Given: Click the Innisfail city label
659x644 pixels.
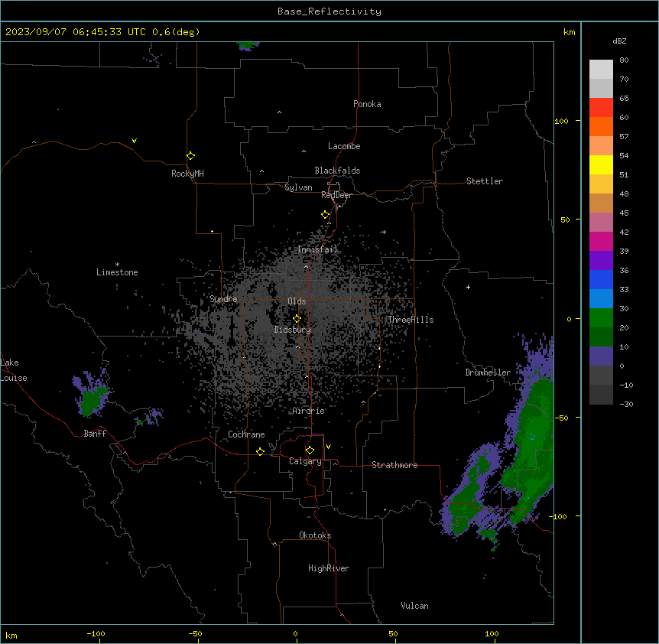Looking at the screenshot, I should pos(317,249).
